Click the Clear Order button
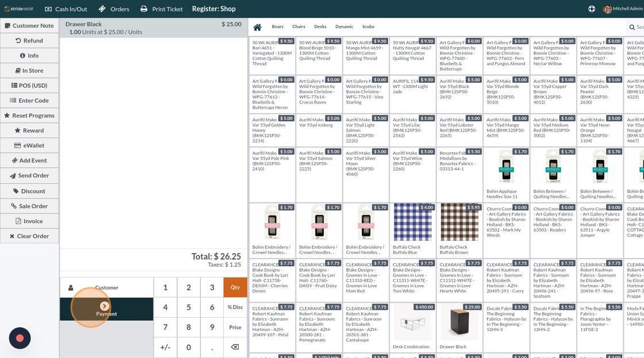 click(x=29, y=236)
